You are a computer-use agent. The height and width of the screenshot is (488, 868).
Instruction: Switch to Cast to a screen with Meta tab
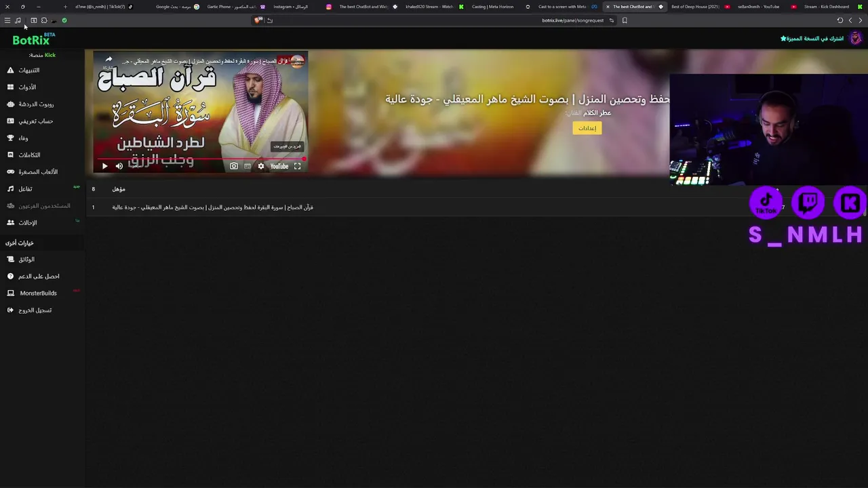coord(567,7)
